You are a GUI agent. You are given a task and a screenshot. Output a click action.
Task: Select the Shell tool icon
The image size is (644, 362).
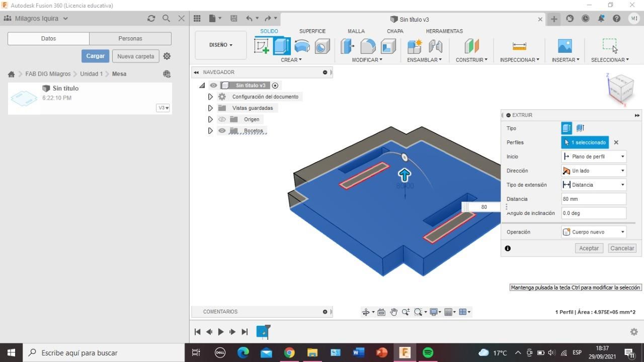(388, 46)
